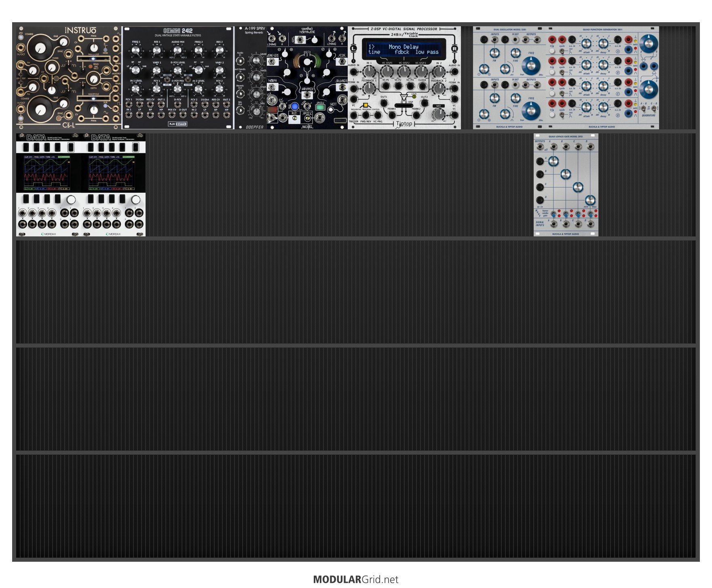Click the Z-DSP VC-DSP2 knob
This screenshot has width=712, height=588.
pos(404,72)
